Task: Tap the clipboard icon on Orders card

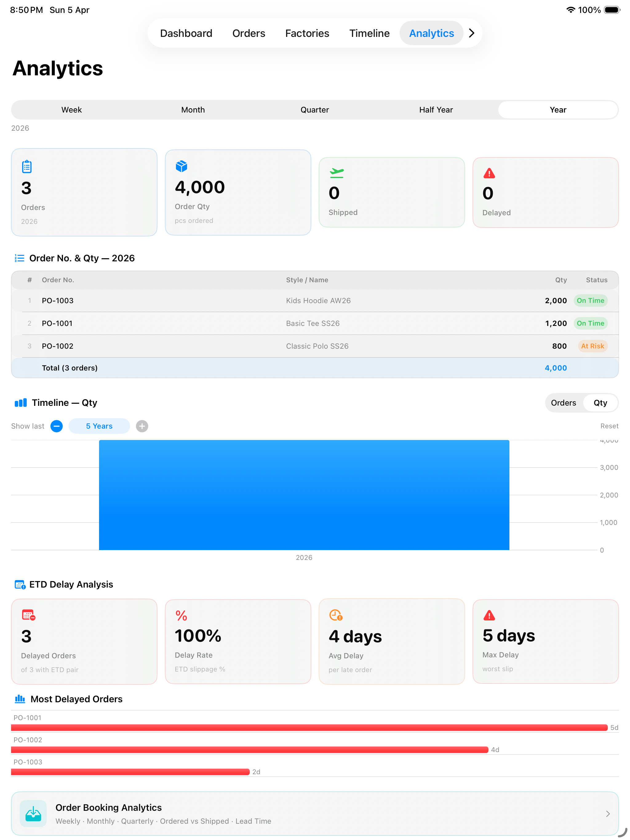Action: (26, 166)
